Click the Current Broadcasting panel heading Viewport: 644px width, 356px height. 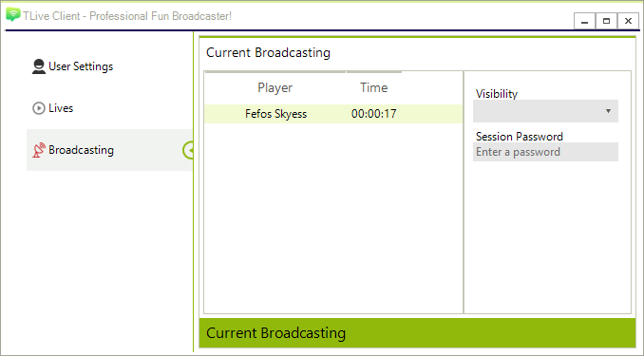268,52
